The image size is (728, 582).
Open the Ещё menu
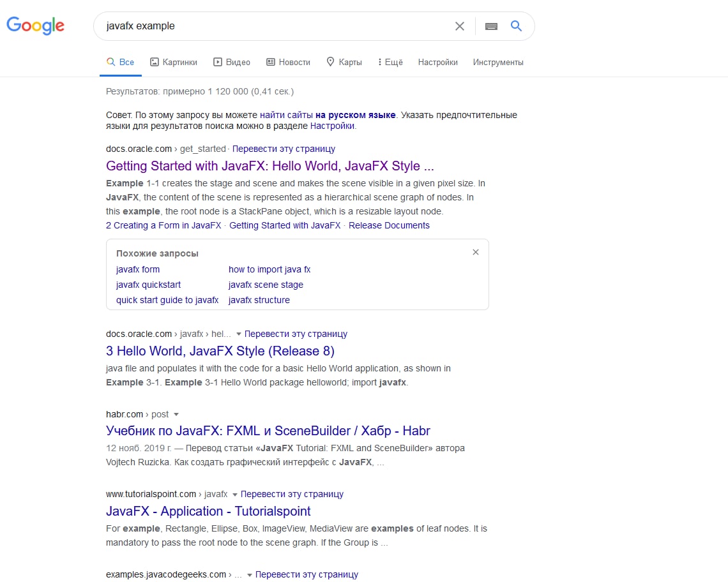390,62
